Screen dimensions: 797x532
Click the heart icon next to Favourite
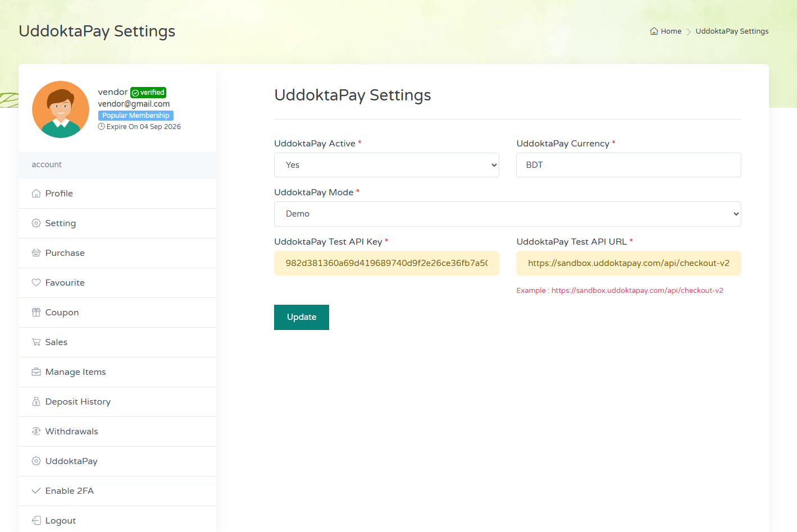(36, 282)
